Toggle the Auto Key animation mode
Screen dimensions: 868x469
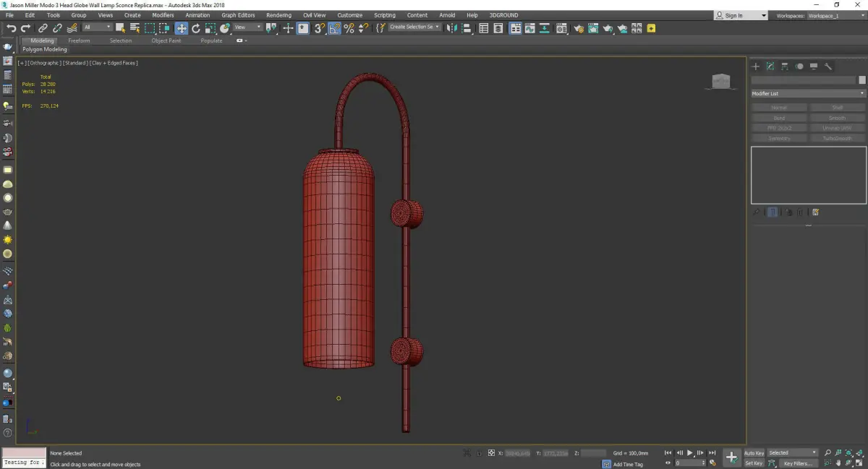tap(754, 453)
